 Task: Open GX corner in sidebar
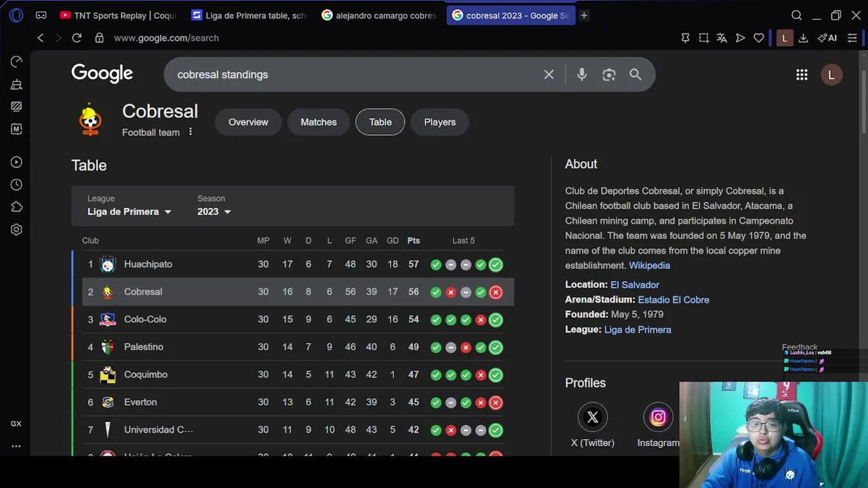point(16,424)
